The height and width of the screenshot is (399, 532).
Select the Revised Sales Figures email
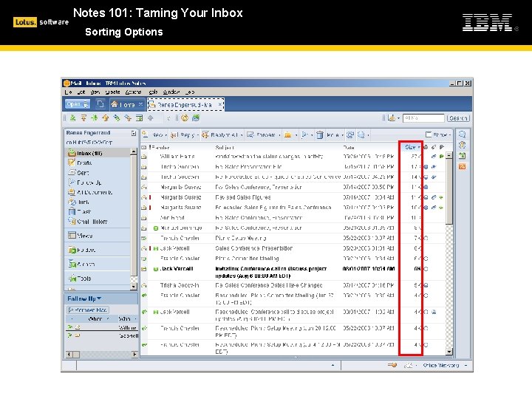pyautogui.click(x=293, y=197)
